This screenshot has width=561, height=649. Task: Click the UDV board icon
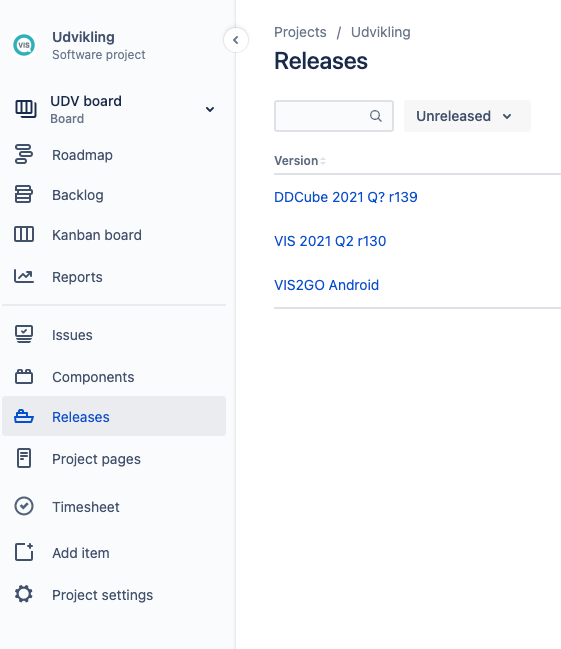tap(26, 109)
